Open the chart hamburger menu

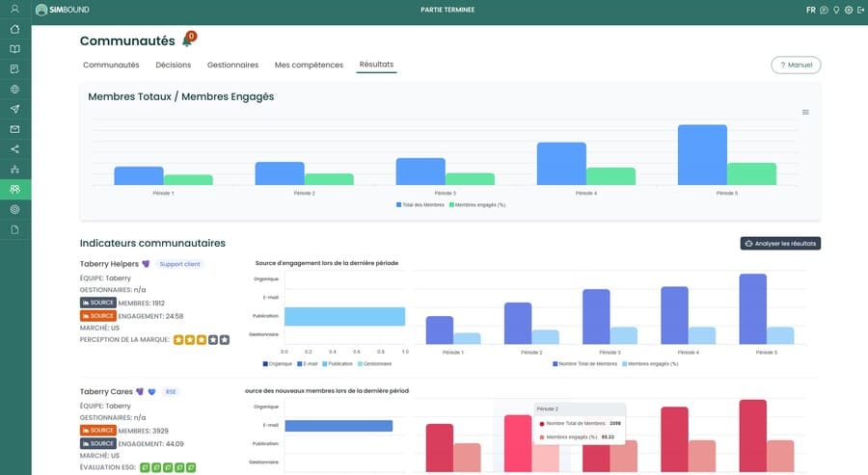coord(805,113)
